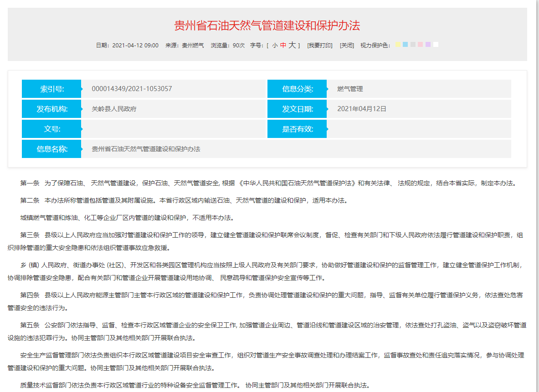Click the purple eye-protection color swatch
The image size is (539, 392).
tap(427, 44)
